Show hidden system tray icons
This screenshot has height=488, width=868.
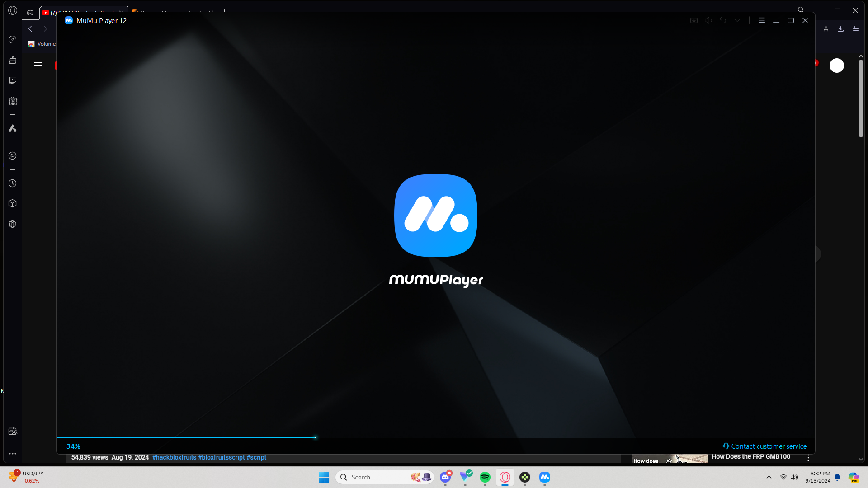(769, 477)
